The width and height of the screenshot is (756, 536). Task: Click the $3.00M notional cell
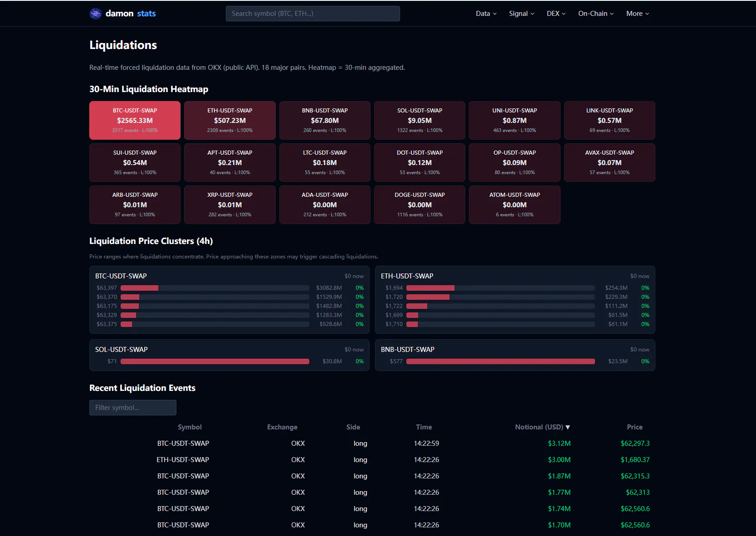tap(559, 460)
